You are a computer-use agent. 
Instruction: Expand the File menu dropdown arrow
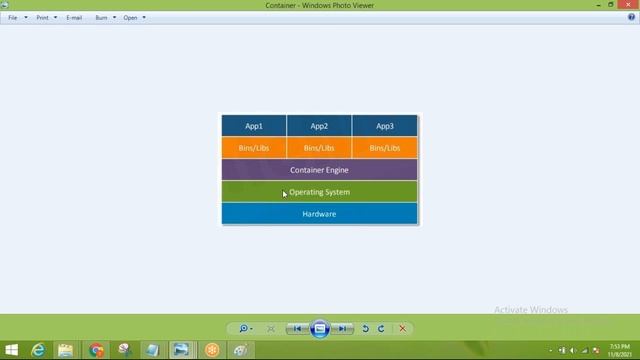click(x=26, y=18)
